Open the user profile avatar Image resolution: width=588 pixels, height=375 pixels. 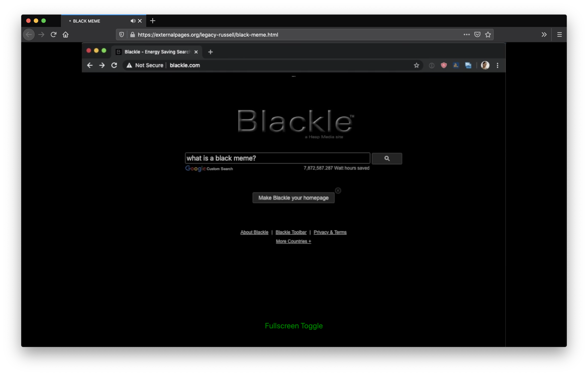coord(485,65)
